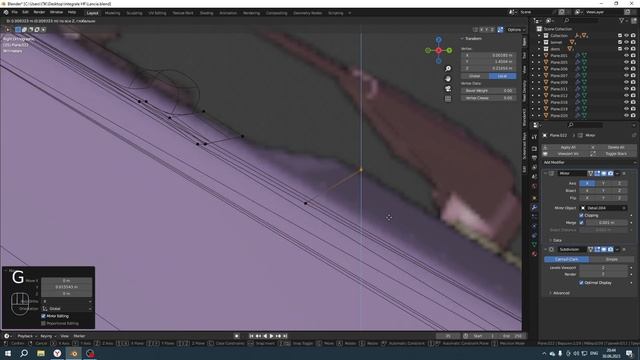Screen dimensions: 640x360
Task: Click the Viewport Vis button
Action: [568, 154]
